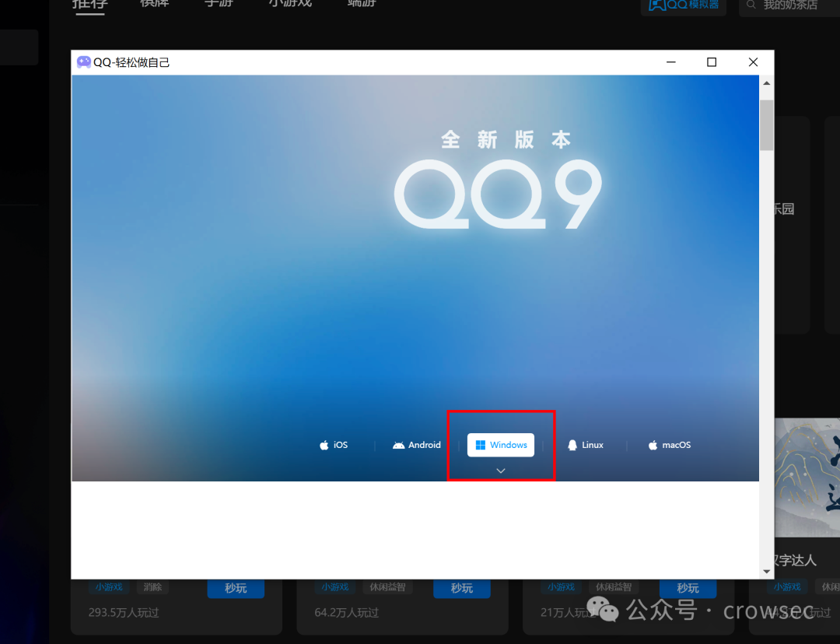Click the Windows logo icon
This screenshot has height=644, width=840.
click(x=481, y=445)
